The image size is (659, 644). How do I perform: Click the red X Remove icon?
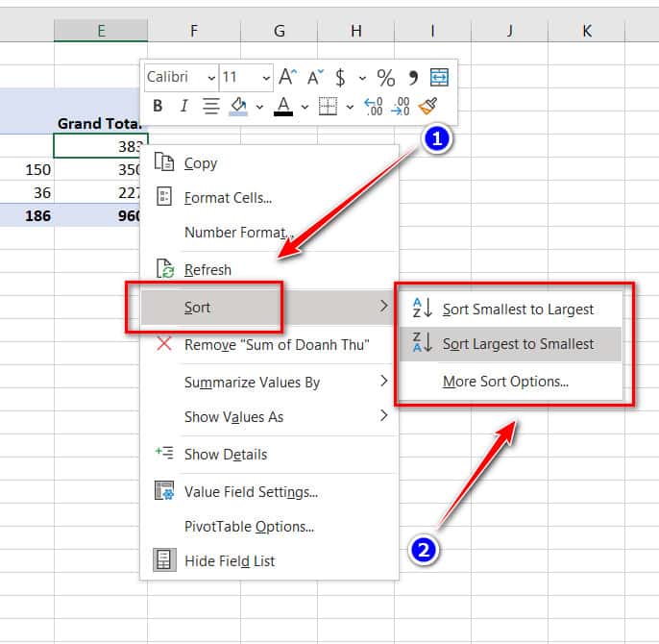coord(164,343)
